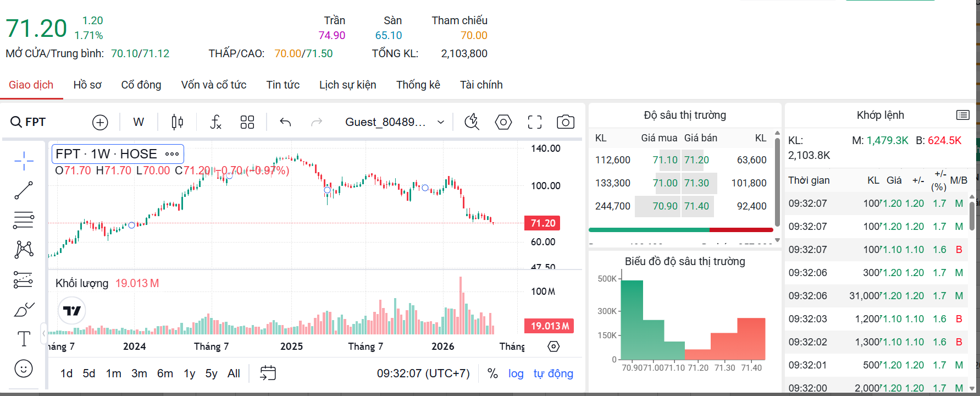Go to the Tin tức tab
The height and width of the screenshot is (396, 980).
click(x=283, y=85)
